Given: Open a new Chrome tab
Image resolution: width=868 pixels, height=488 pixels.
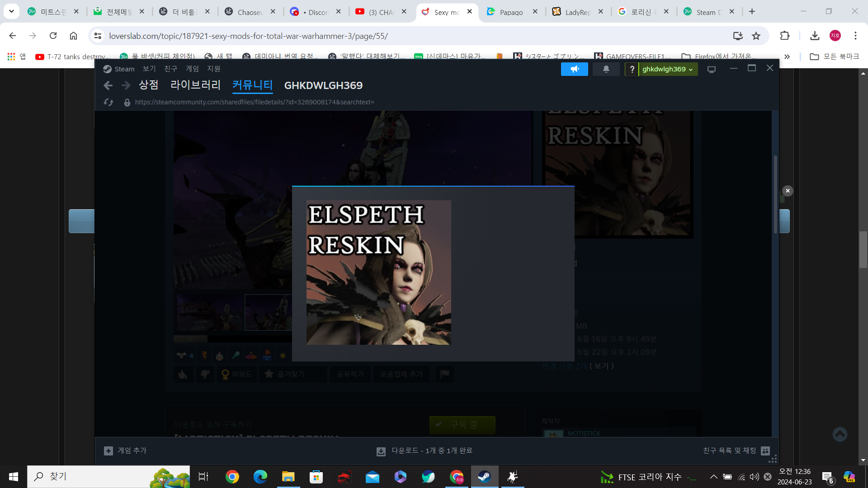Looking at the screenshot, I should pos(752,11).
